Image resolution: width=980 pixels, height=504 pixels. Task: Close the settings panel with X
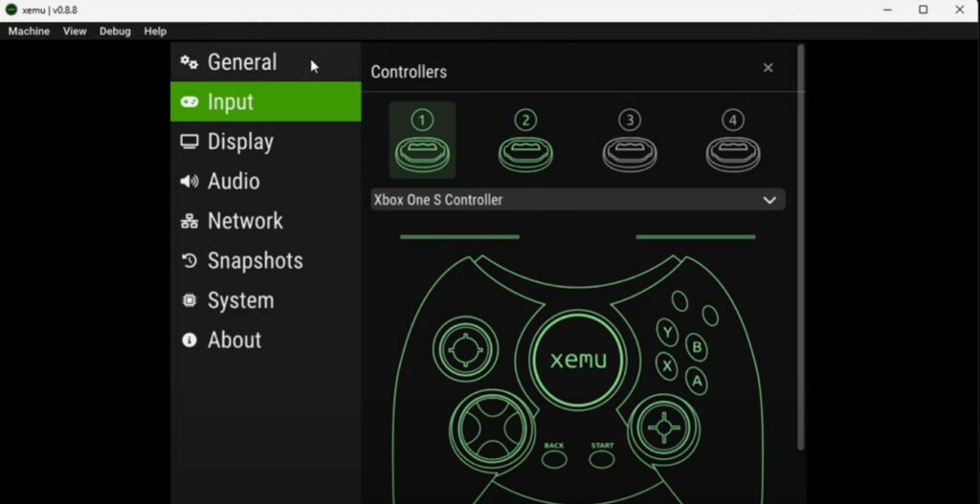pyautogui.click(x=768, y=68)
